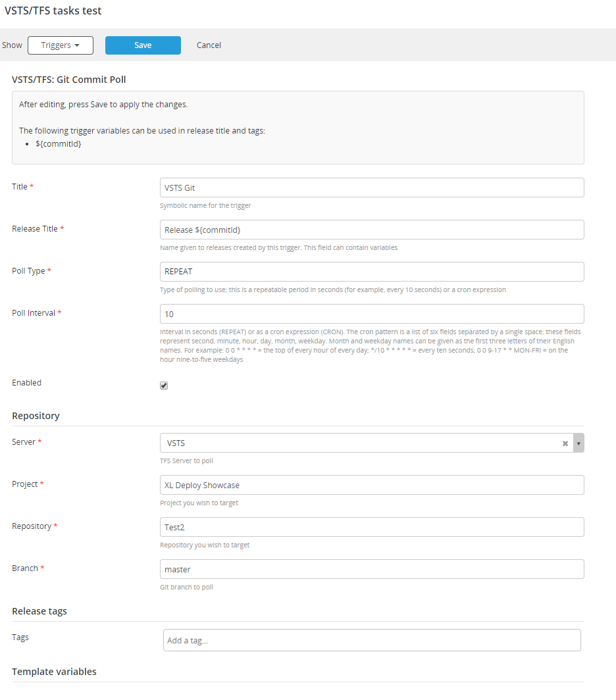The image size is (616, 700).
Task: Click the Release tags section heading
Action: tap(39, 611)
